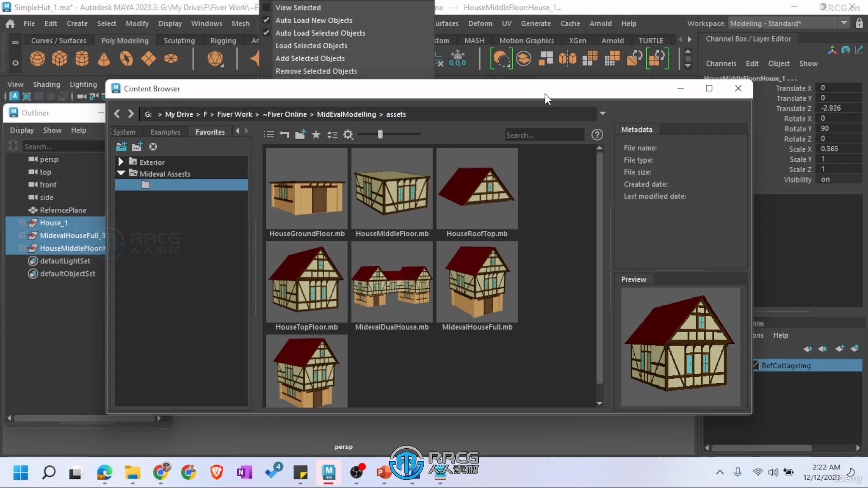Click Remove Selected Objects menu entry

(316, 71)
